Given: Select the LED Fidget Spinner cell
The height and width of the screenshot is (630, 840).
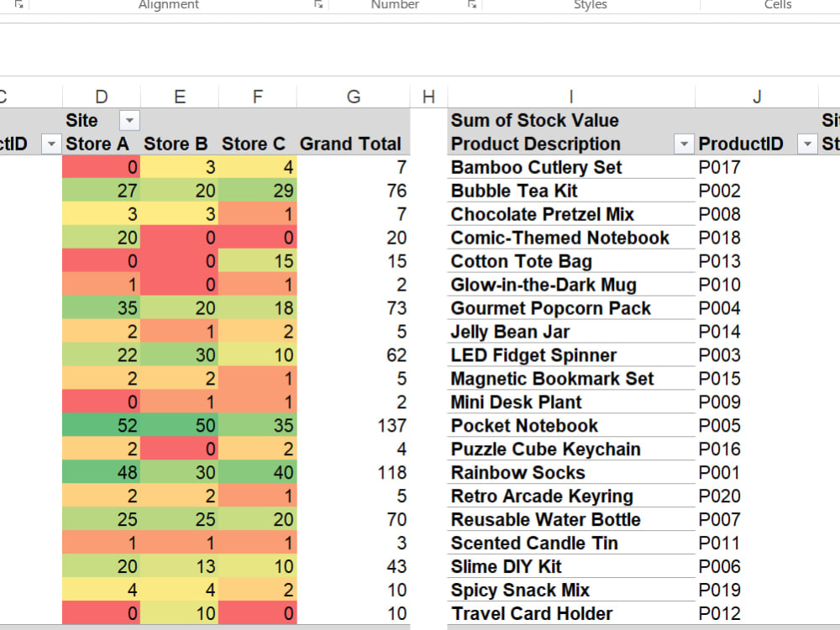Looking at the screenshot, I should click(571, 355).
